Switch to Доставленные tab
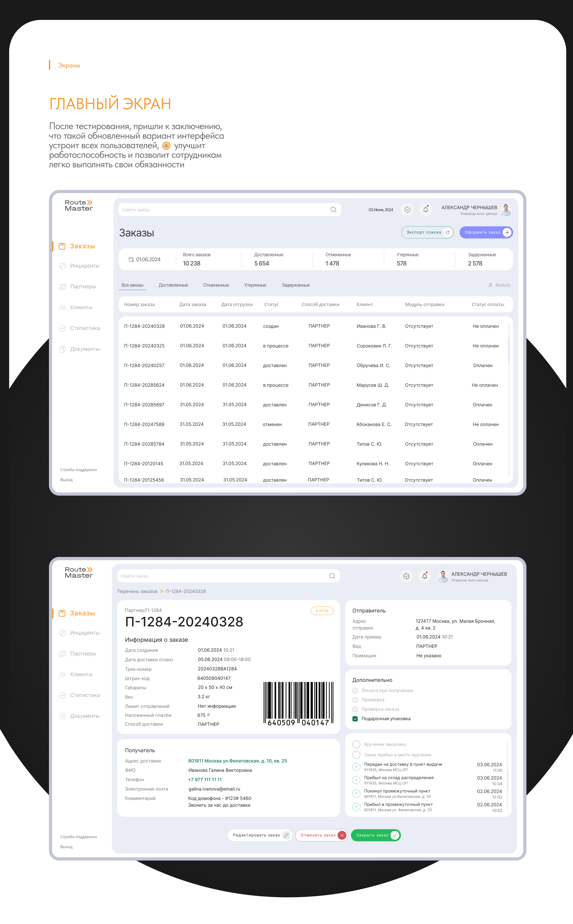The height and width of the screenshot is (924, 573). coord(173,285)
